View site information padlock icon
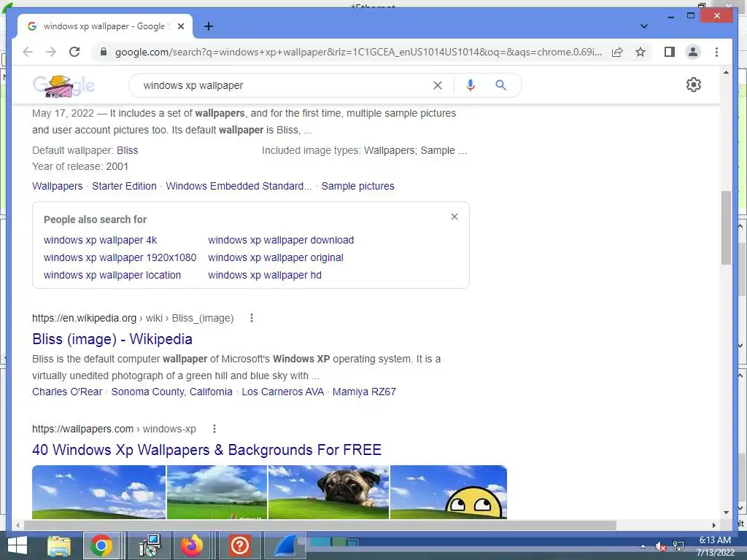 click(104, 52)
